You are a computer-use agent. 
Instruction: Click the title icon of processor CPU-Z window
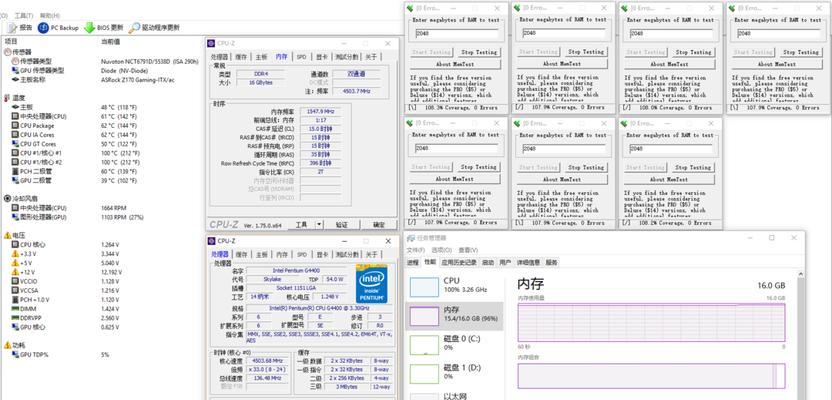pos(211,241)
